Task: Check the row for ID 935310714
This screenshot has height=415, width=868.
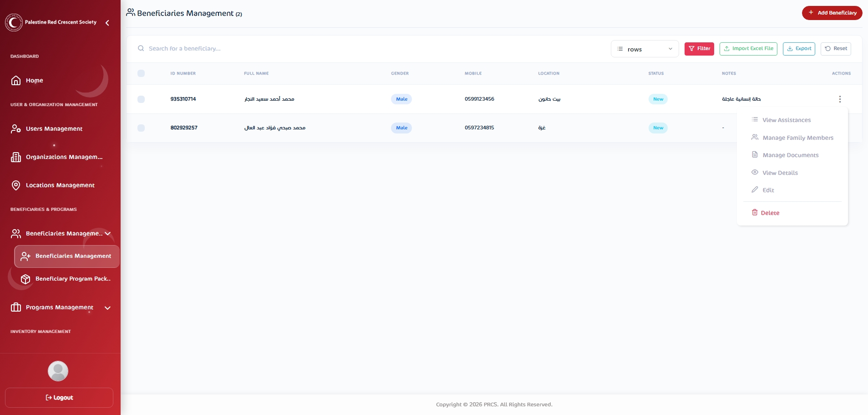Action: click(x=141, y=99)
